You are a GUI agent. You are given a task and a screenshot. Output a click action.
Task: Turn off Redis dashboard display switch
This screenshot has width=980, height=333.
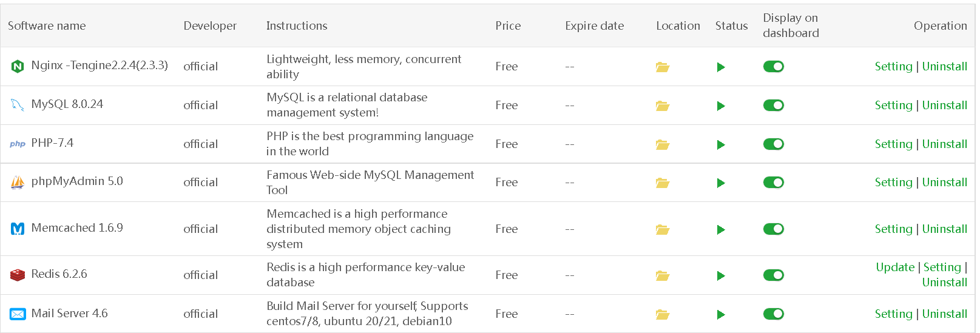tap(773, 275)
